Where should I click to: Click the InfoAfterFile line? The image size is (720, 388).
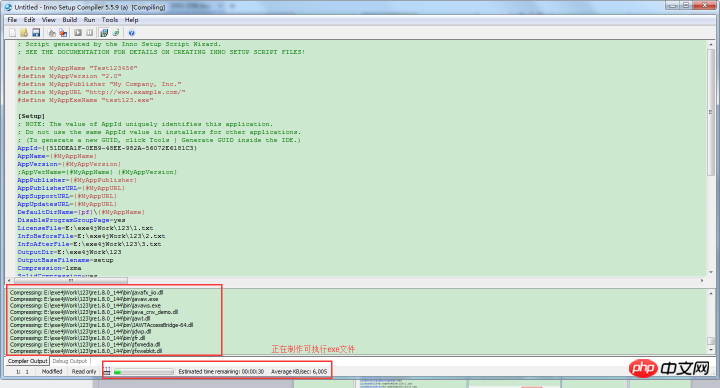(x=89, y=244)
